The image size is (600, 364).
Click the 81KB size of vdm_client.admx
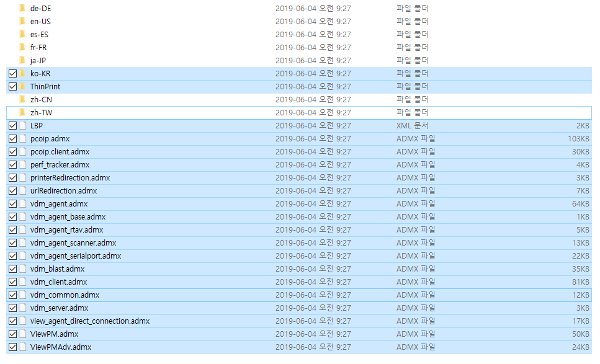point(581,282)
